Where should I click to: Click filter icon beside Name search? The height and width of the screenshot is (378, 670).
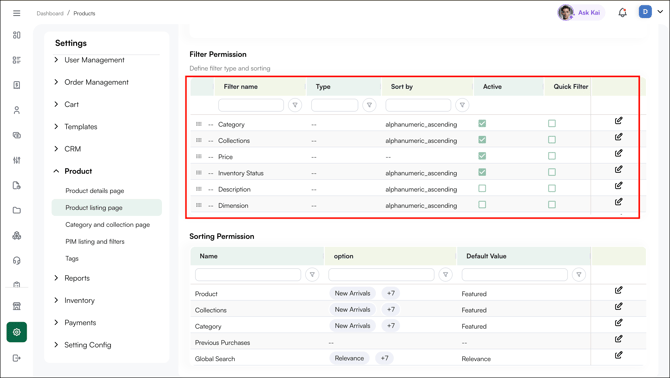pos(312,274)
